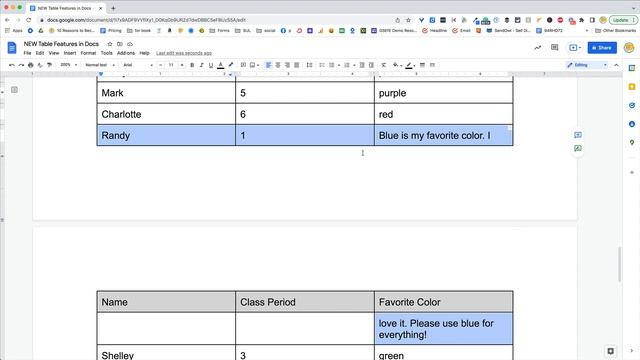Click the Redo arrow icon
Viewport: 640px width, 360px height.
(x=21, y=65)
